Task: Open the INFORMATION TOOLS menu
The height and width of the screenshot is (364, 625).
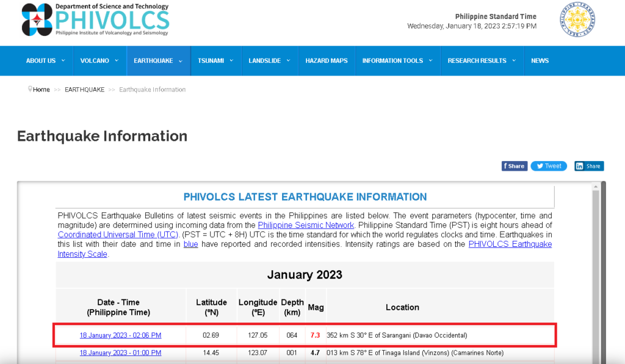Action: point(392,60)
